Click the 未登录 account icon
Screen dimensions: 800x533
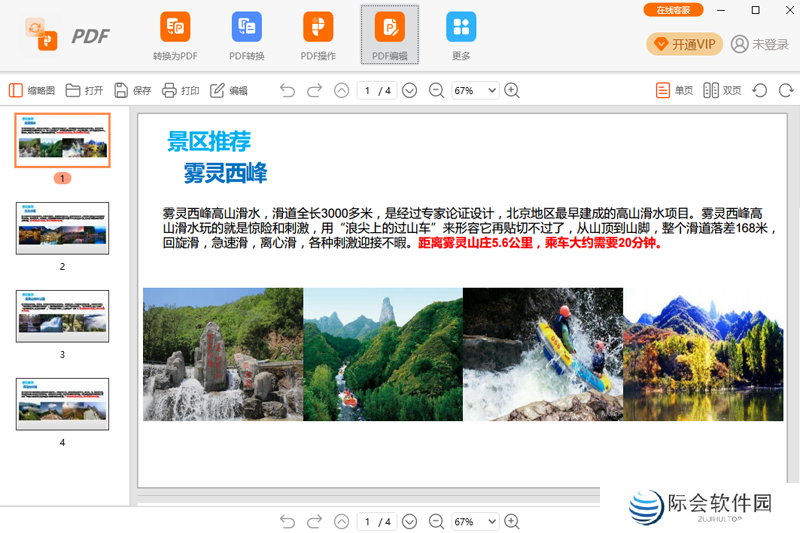pyautogui.click(x=739, y=44)
